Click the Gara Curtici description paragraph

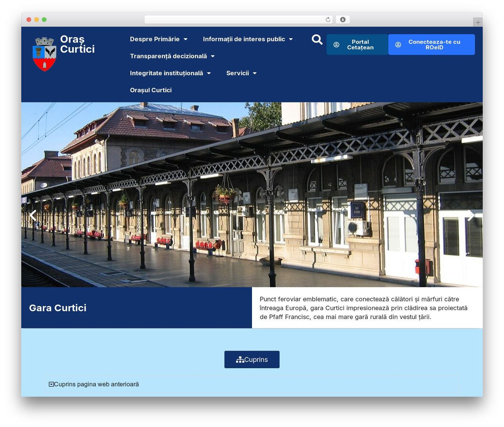coord(363,308)
